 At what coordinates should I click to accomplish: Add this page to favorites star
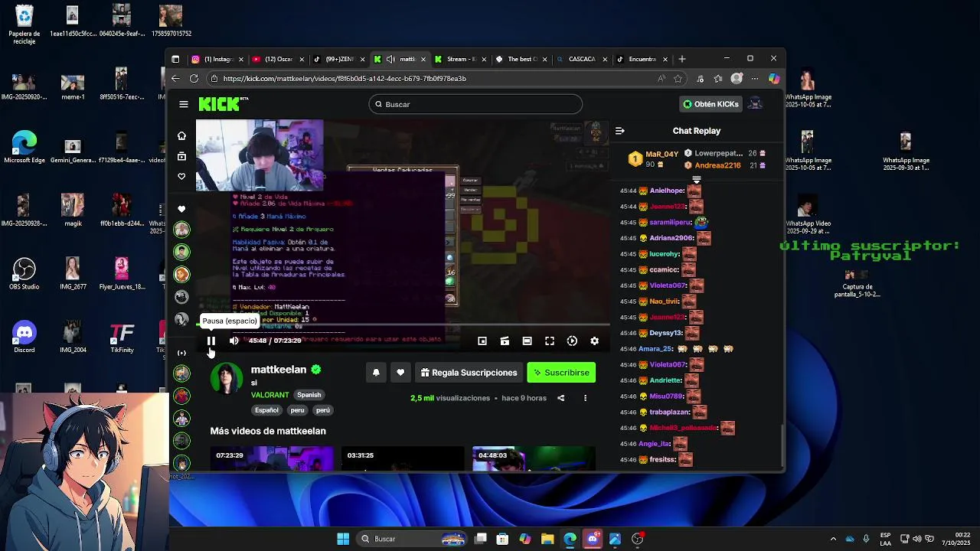point(678,78)
